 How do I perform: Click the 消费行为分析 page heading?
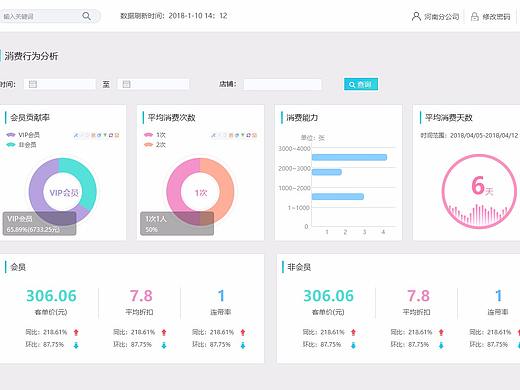coord(31,56)
